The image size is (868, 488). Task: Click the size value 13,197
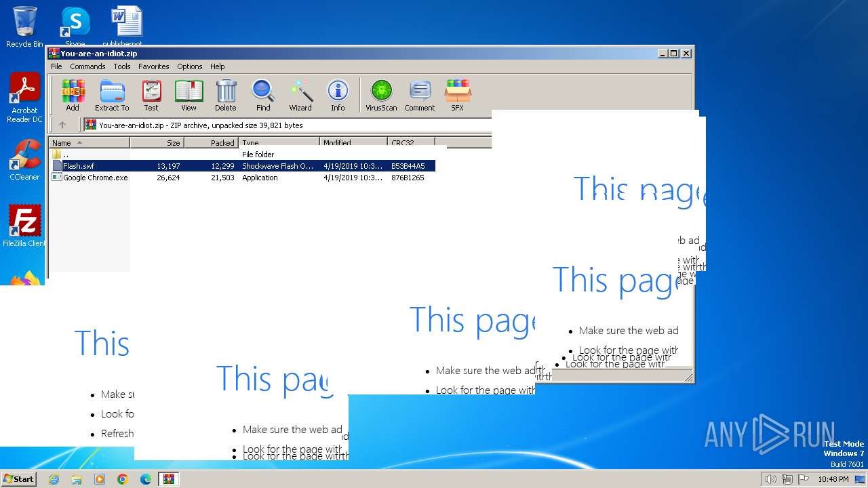point(168,166)
